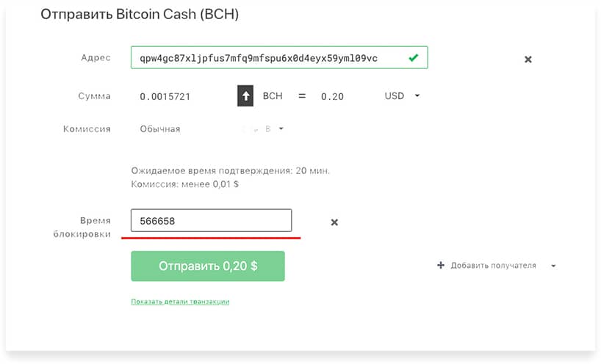Remove the recipient with the X icon beside the address

(x=528, y=59)
